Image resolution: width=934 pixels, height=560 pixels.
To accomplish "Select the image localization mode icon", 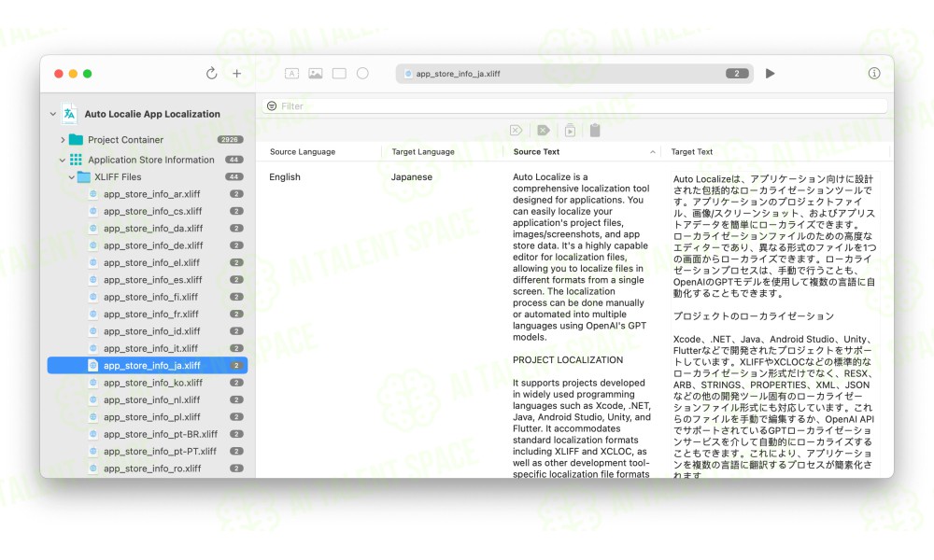I will point(316,73).
